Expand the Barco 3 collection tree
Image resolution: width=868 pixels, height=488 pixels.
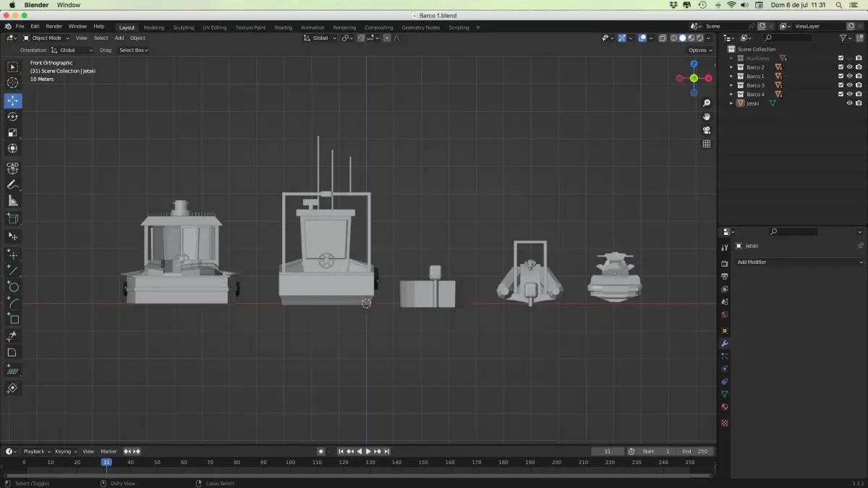(731, 85)
